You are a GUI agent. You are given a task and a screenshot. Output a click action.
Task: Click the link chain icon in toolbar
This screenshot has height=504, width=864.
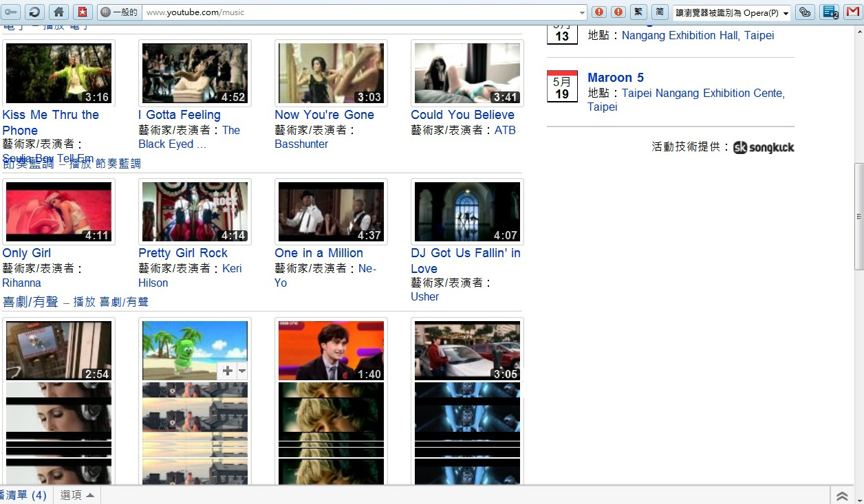(806, 12)
